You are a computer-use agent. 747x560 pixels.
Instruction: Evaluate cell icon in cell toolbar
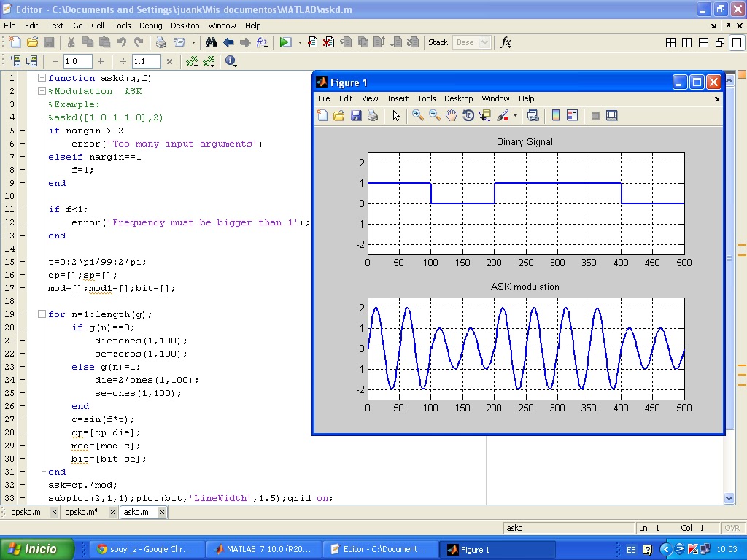(15, 61)
